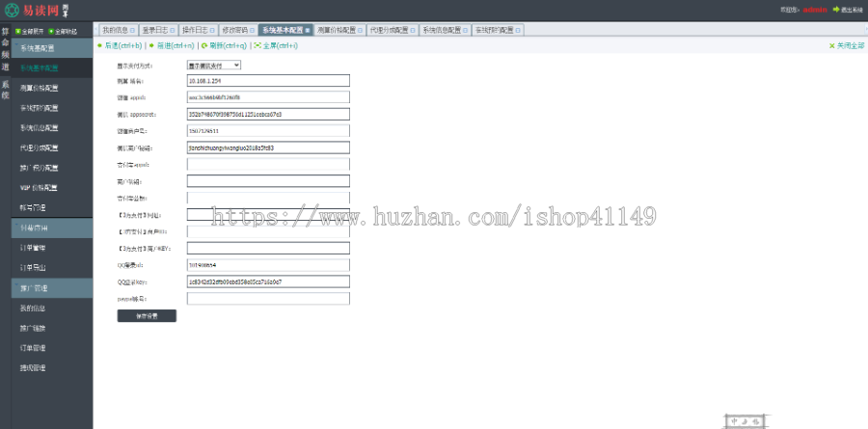Open 帐号管理 in the sidebar
This screenshot has width=868, height=429.
52,207
